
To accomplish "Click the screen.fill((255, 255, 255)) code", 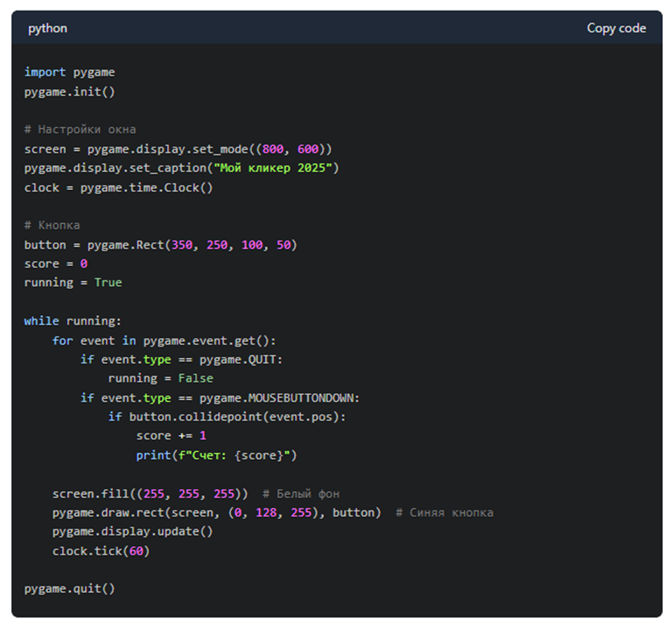I will point(150,494).
